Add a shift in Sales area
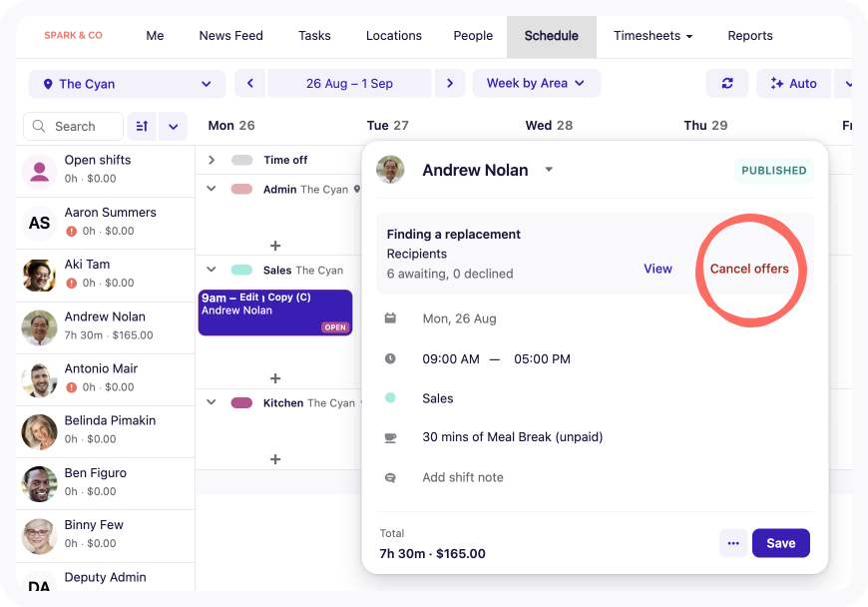This screenshot has width=868, height=607. 275,378
